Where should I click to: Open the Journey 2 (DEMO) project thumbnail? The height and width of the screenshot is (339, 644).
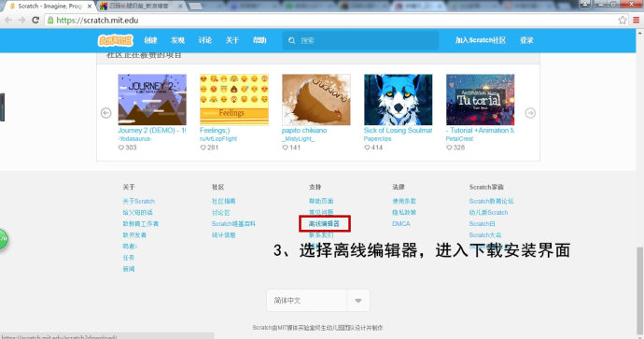pos(152,99)
